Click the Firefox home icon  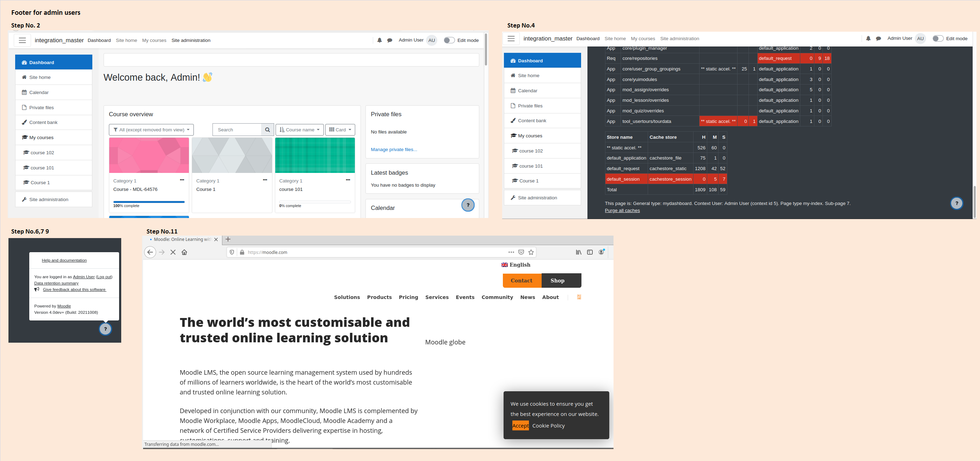click(x=184, y=252)
